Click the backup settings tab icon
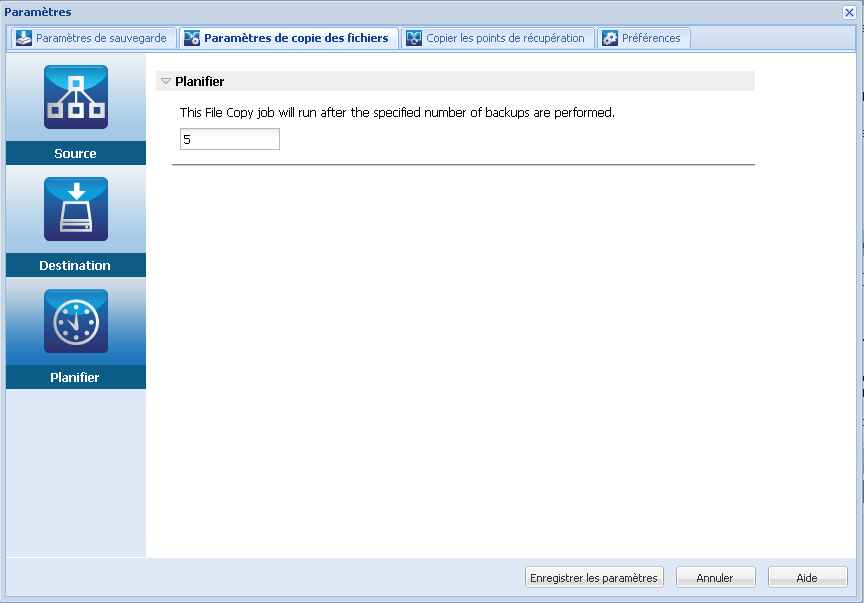Viewport: 864px width, 603px height. pos(24,38)
